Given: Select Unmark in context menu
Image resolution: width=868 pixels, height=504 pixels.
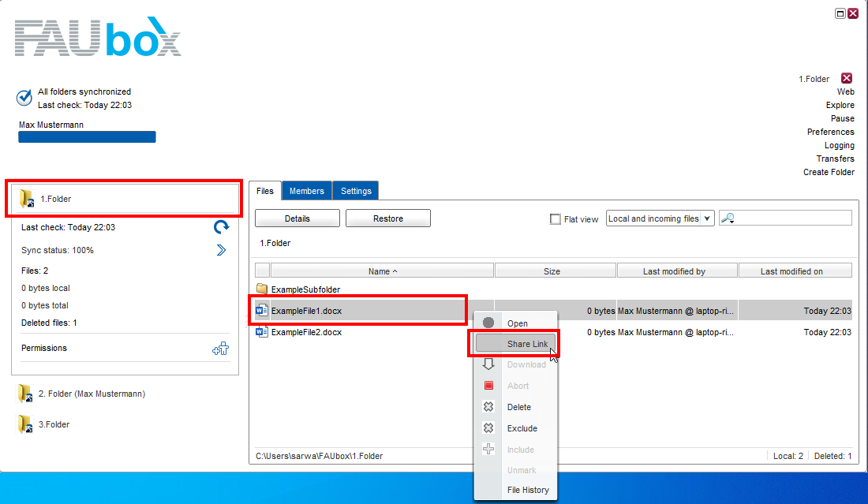Looking at the screenshot, I should pyautogui.click(x=522, y=470).
